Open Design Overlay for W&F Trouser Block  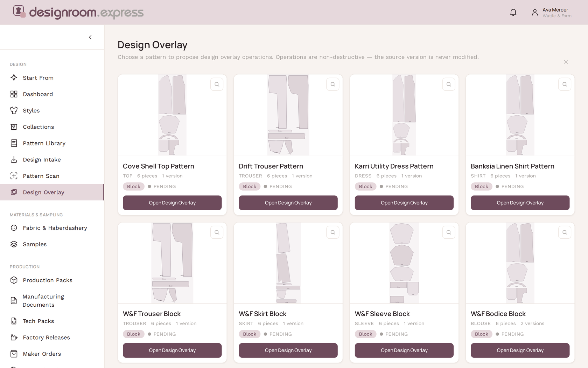point(172,350)
